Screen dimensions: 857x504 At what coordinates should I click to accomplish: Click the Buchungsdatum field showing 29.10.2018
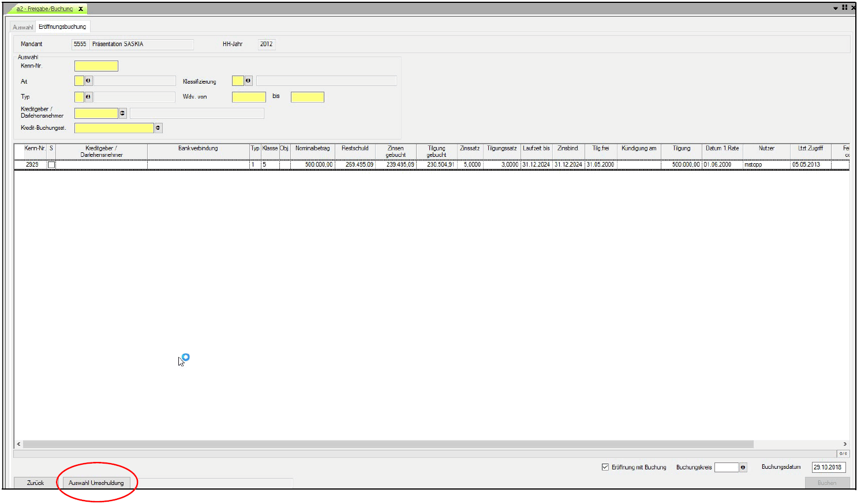[x=828, y=467]
